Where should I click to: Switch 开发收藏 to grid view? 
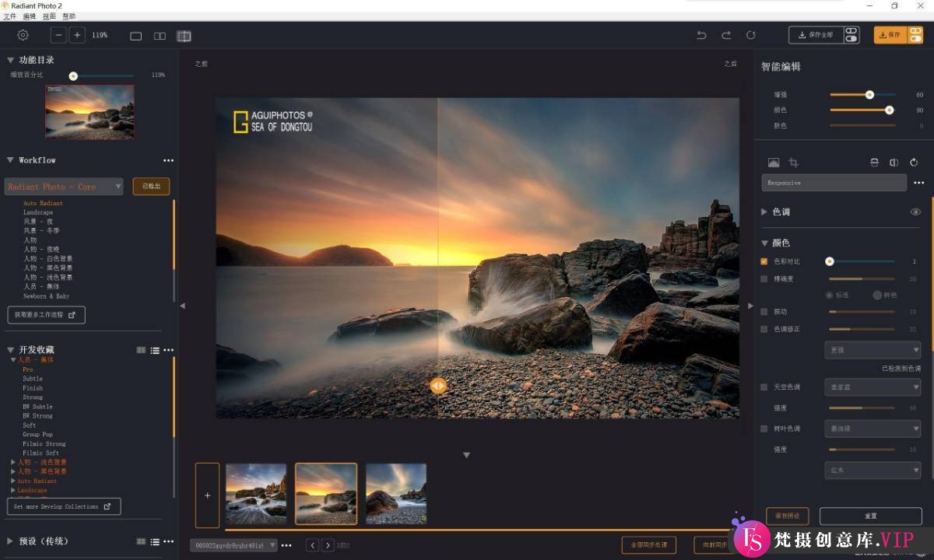(141, 350)
